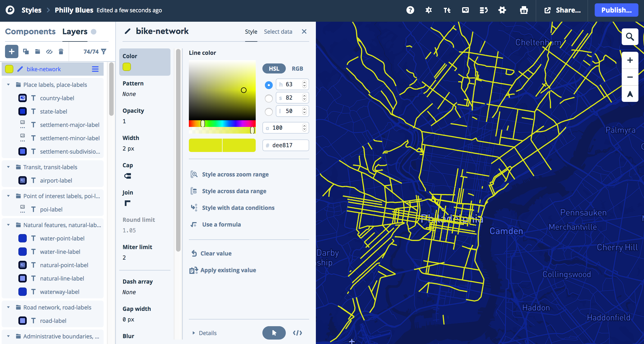
Task: Select the saturation radio button
Action: point(269,98)
